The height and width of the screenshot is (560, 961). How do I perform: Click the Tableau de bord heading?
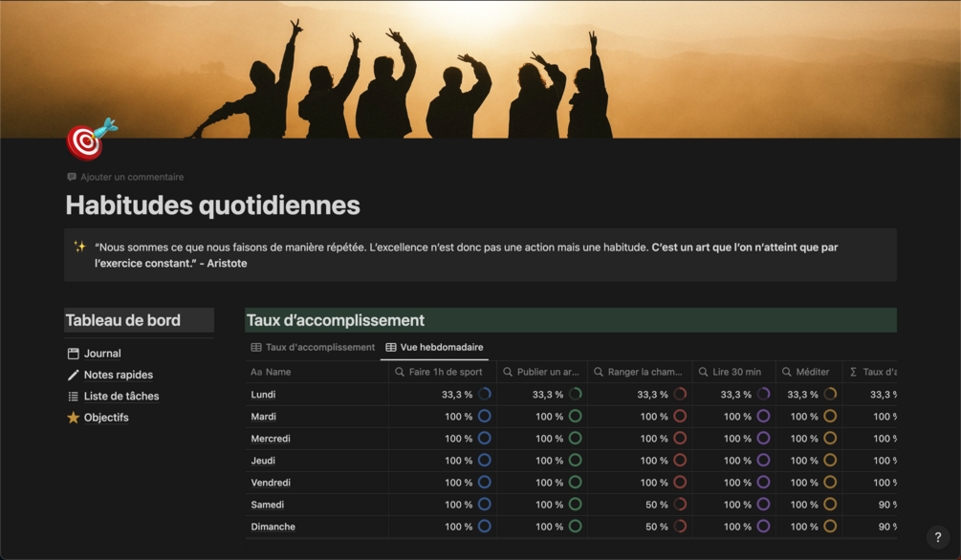point(123,320)
